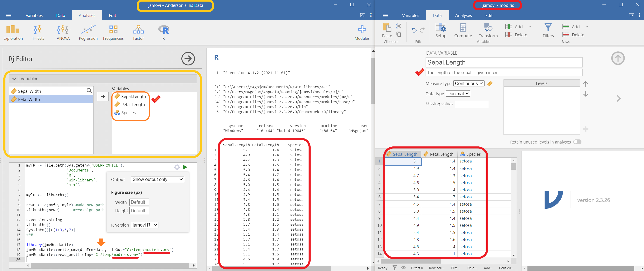Click the Redo arrow in modiris window
This screenshot has width=644, height=271.
[422, 30]
